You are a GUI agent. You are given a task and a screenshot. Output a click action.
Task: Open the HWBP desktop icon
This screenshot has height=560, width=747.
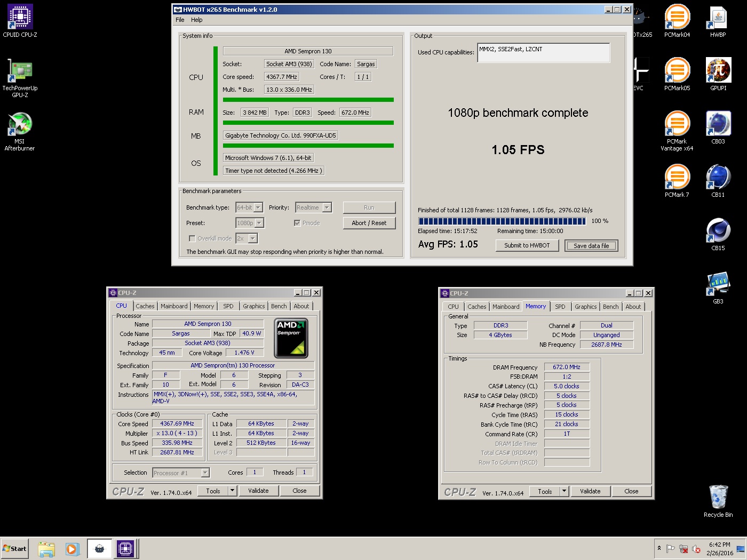point(718,21)
